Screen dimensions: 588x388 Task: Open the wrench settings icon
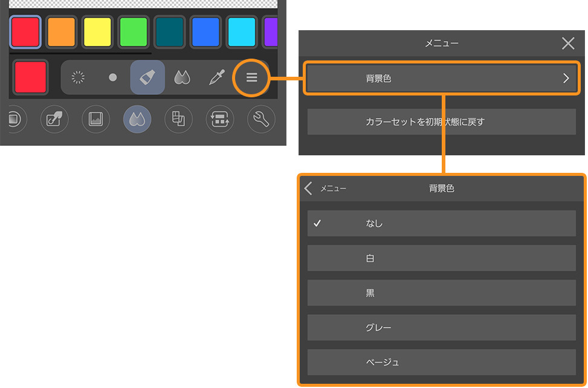tap(261, 119)
